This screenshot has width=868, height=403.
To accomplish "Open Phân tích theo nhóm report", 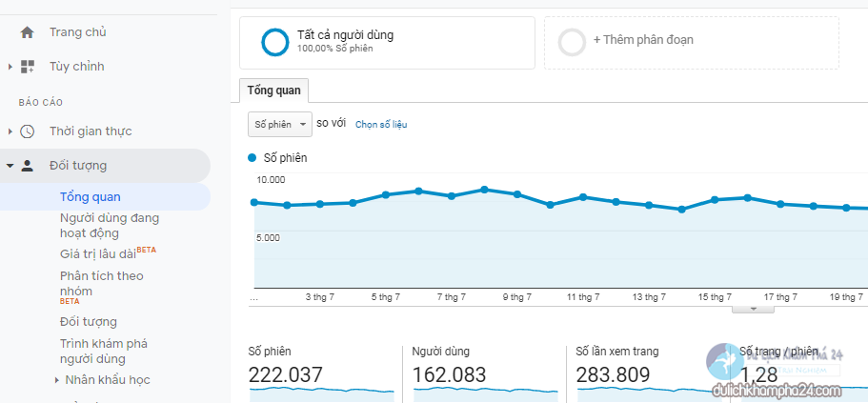I will tap(101, 283).
